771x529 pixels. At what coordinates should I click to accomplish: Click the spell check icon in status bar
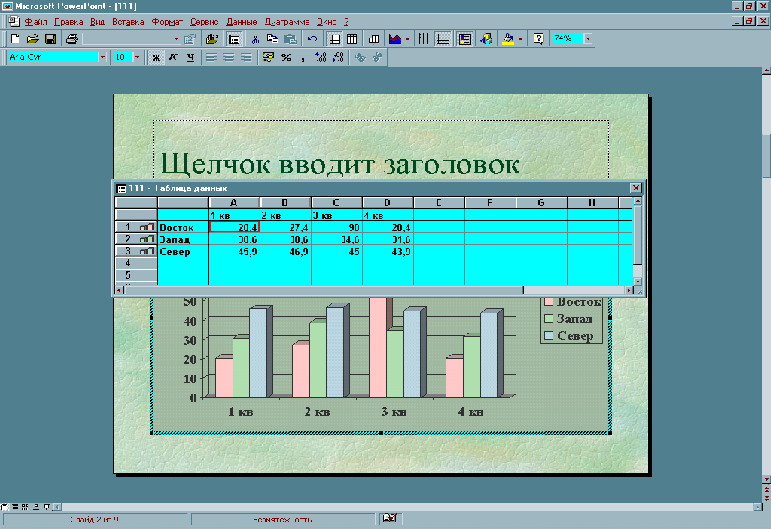(391, 518)
